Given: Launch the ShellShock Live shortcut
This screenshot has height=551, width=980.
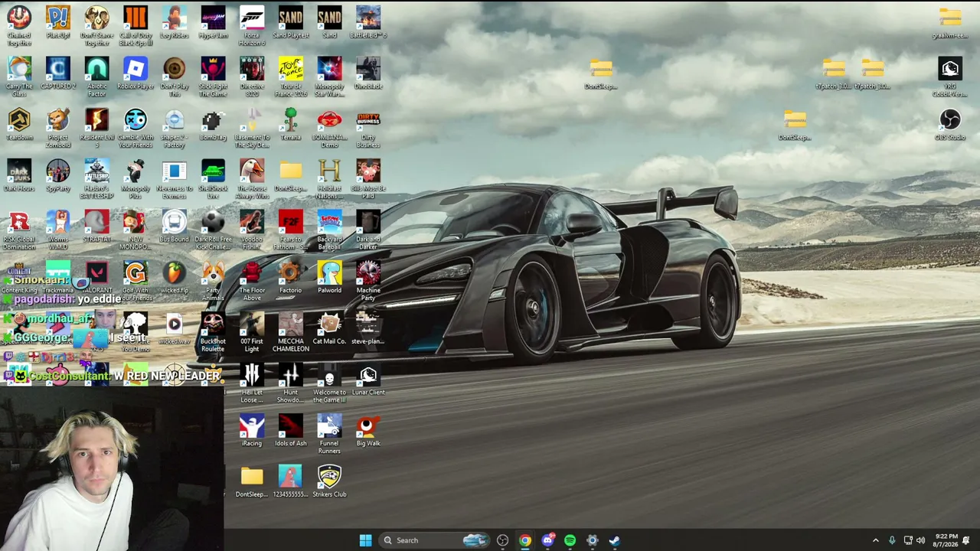Looking at the screenshot, I should click(x=213, y=178).
